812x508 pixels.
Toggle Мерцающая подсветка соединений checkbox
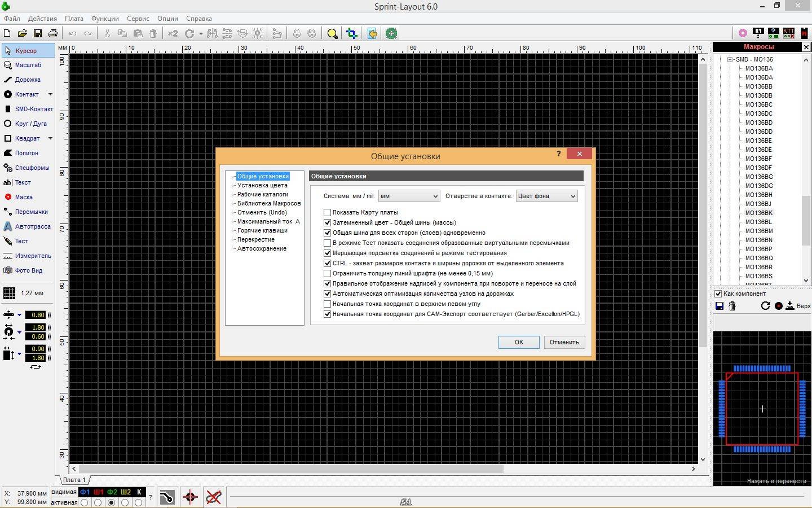pyautogui.click(x=327, y=253)
